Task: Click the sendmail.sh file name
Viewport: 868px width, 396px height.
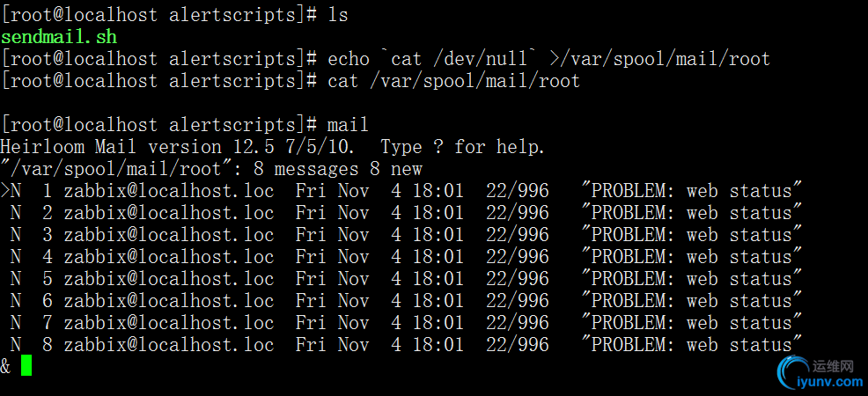Action: pos(58,37)
